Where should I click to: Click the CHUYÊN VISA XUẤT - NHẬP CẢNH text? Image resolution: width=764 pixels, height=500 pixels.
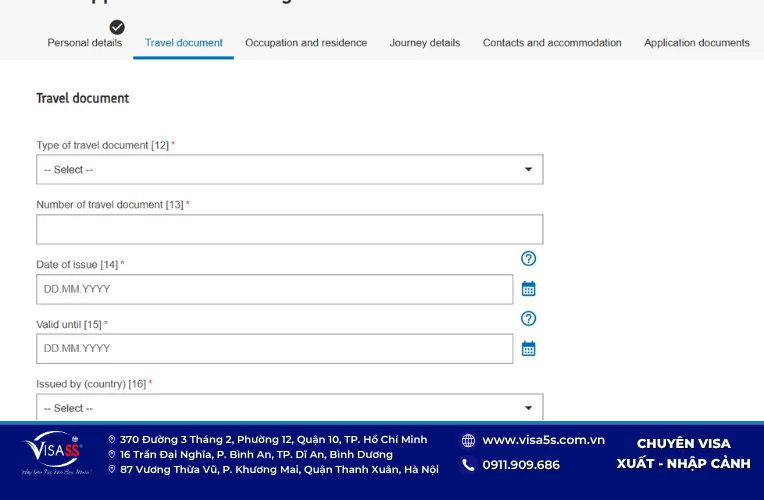pyautogui.click(x=684, y=453)
